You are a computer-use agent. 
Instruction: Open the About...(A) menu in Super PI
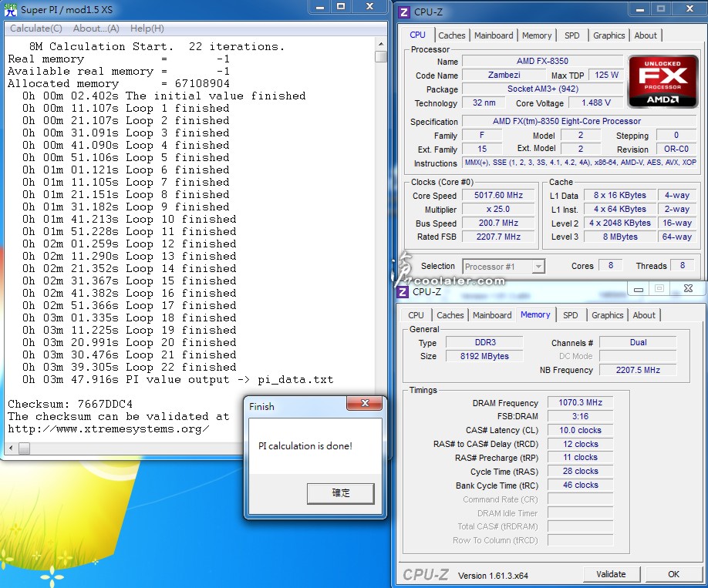(x=96, y=29)
